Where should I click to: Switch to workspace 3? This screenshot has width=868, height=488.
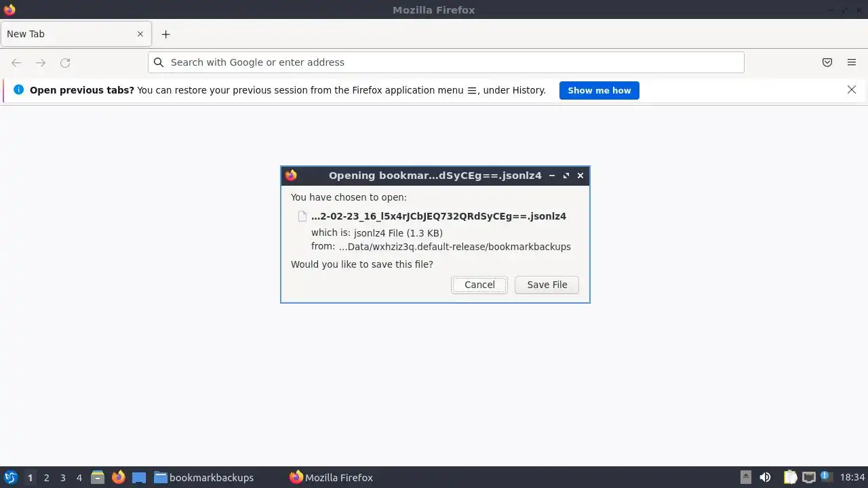click(62, 478)
